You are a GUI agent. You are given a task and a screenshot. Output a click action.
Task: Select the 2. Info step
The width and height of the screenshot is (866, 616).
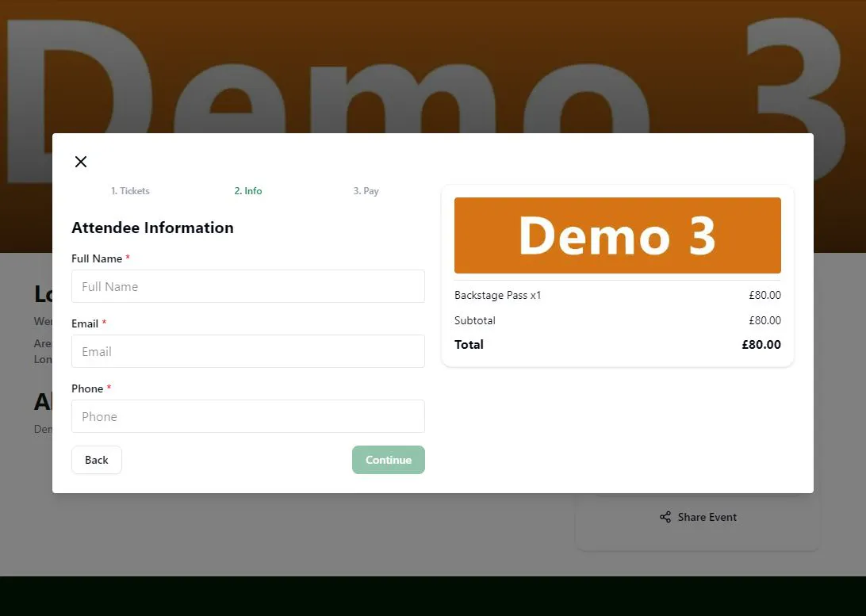tap(248, 191)
